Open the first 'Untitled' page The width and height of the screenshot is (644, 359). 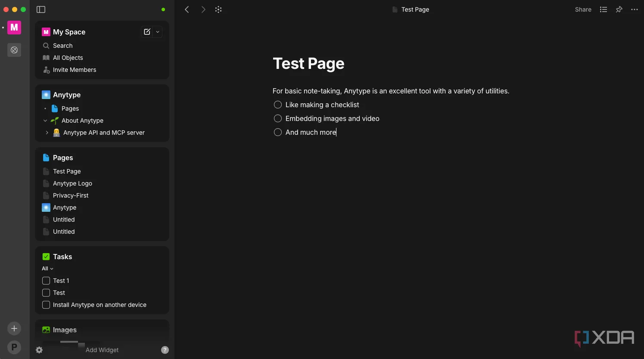64,220
